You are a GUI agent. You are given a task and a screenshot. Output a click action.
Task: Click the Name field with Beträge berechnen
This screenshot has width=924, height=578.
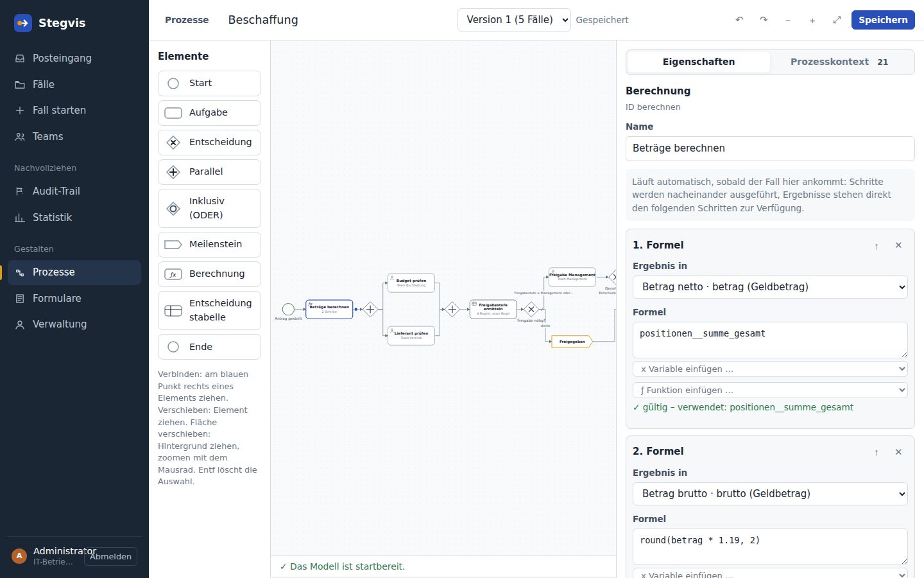(x=770, y=148)
